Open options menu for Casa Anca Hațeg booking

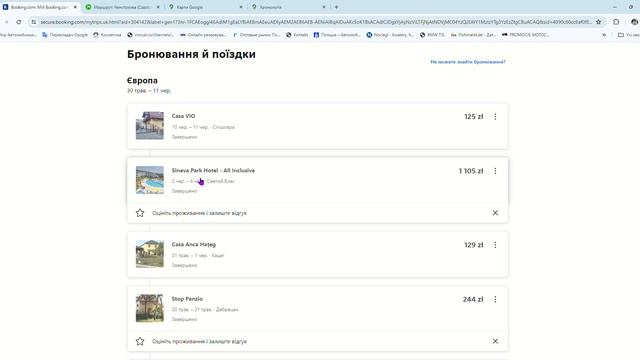click(x=495, y=245)
